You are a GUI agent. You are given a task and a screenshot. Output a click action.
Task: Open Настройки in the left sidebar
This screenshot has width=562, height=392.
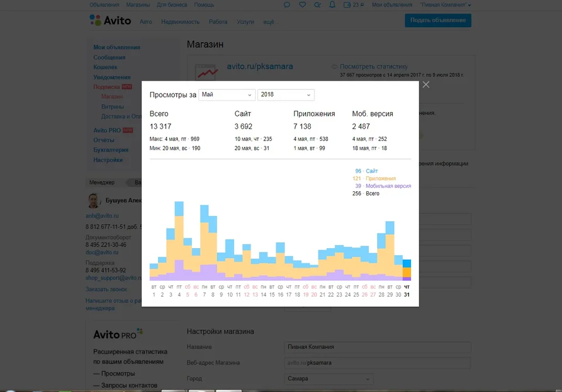pyautogui.click(x=108, y=160)
